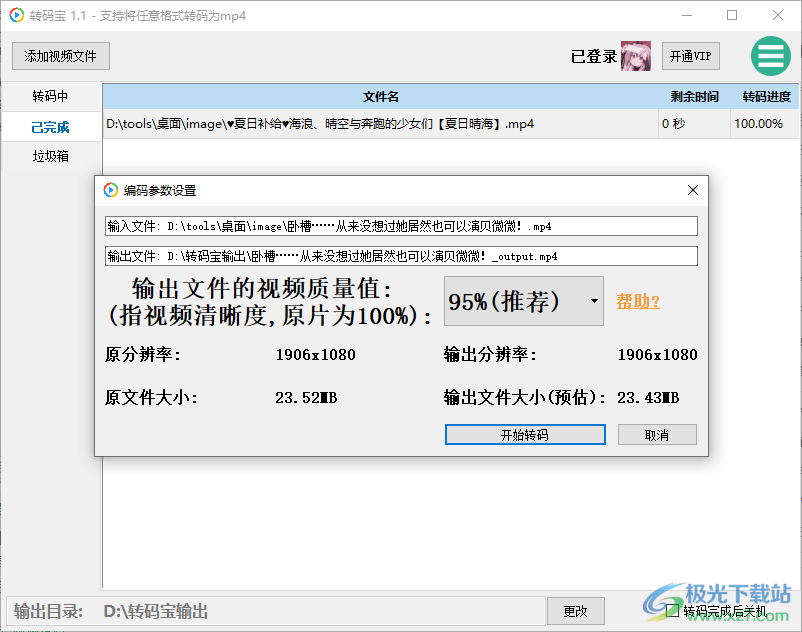
Task: Click the 文件名 column header
Action: pos(381,97)
